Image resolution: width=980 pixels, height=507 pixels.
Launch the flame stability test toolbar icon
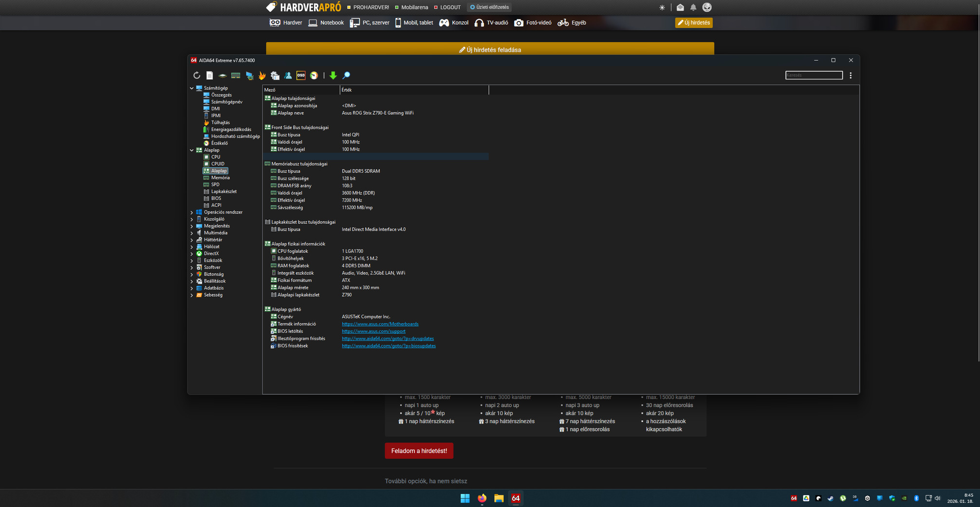click(x=262, y=75)
